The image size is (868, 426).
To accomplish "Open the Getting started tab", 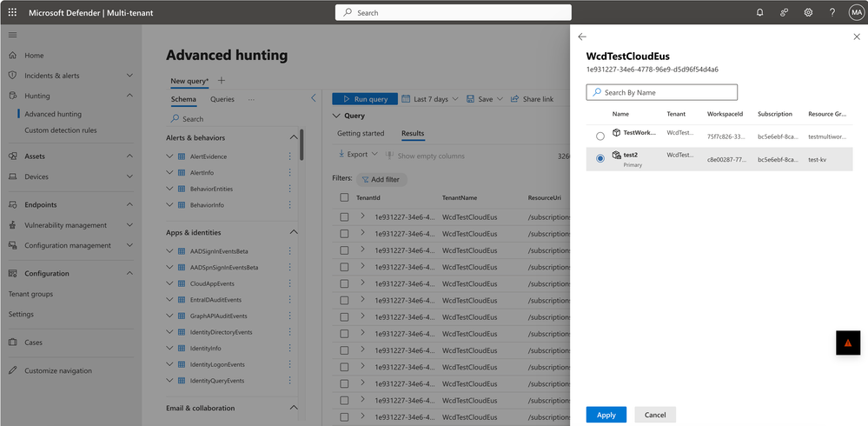I will [x=361, y=134].
